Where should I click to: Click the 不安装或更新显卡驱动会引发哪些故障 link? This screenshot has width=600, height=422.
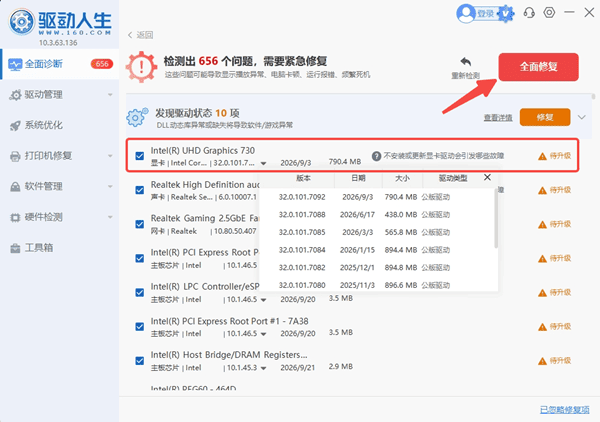443,156
